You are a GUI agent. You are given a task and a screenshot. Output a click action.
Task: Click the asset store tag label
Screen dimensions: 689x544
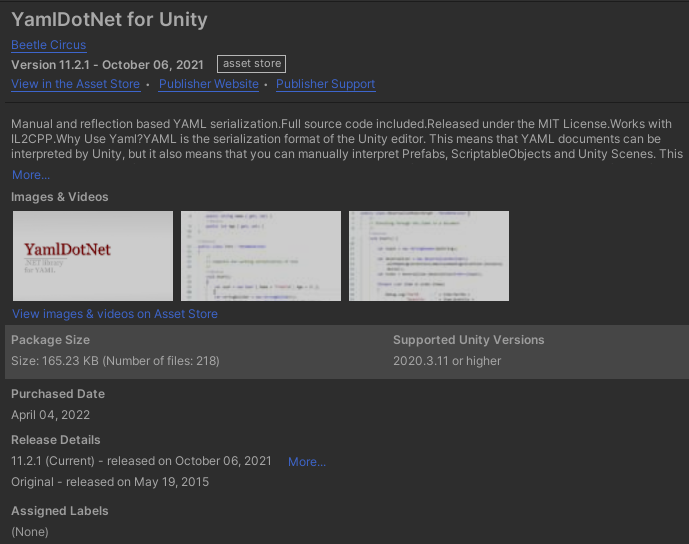pyautogui.click(x=251, y=64)
